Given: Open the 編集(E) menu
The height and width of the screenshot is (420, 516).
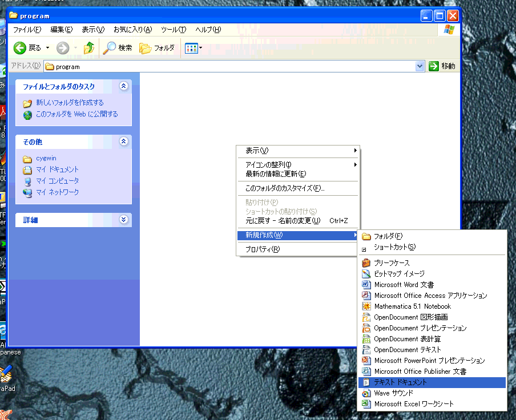Looking at the screenshot, I should coord(61,30).
